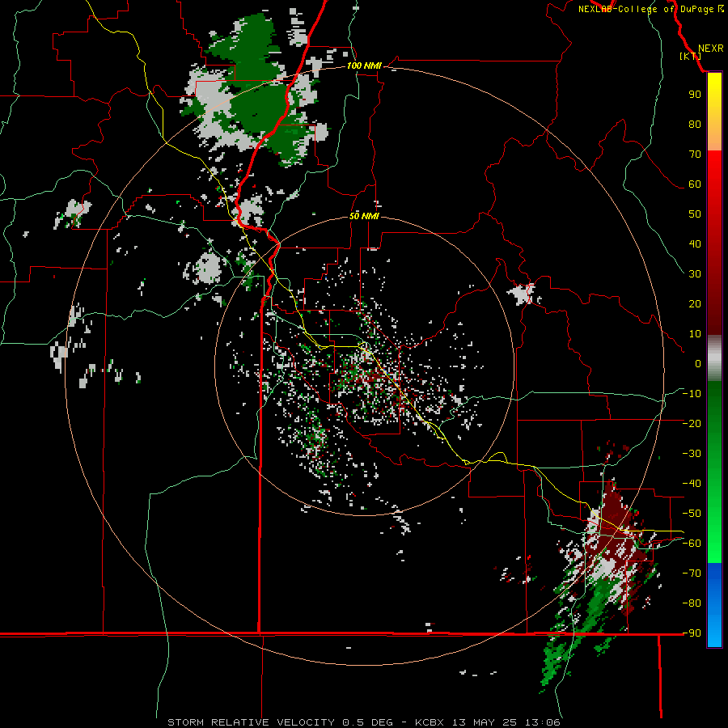Image resolution: width=728 pixels, height=728 pixels.
Task: Click the "100 NMI" range ring label
Action: (x=364, y=66)
